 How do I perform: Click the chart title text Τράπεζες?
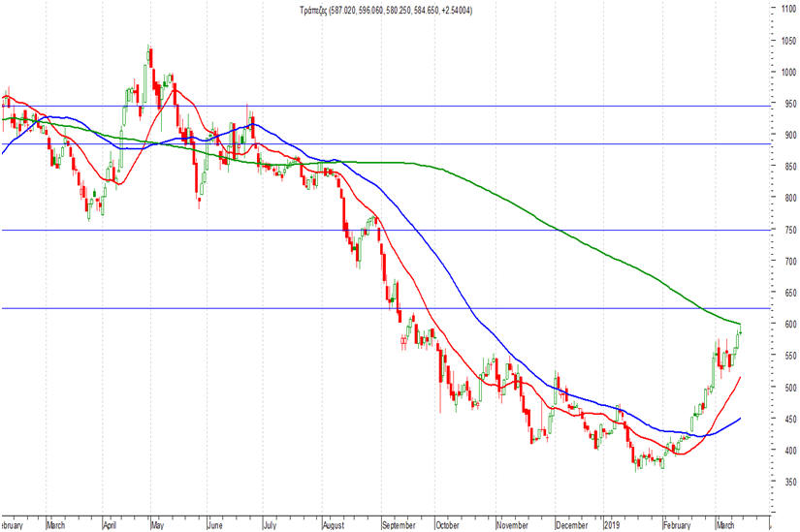[314, 11]
